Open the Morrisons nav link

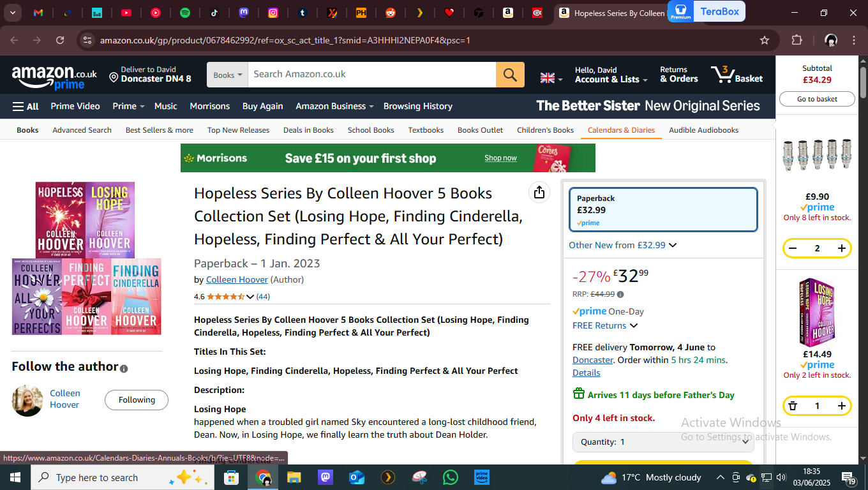coord(209,106)
